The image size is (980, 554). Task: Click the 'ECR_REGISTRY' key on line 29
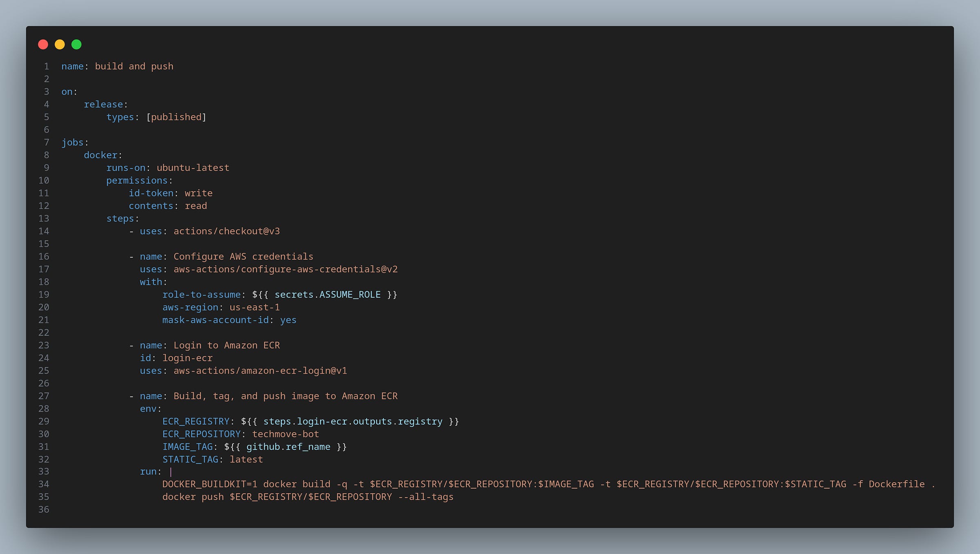[x=196, y=421]
